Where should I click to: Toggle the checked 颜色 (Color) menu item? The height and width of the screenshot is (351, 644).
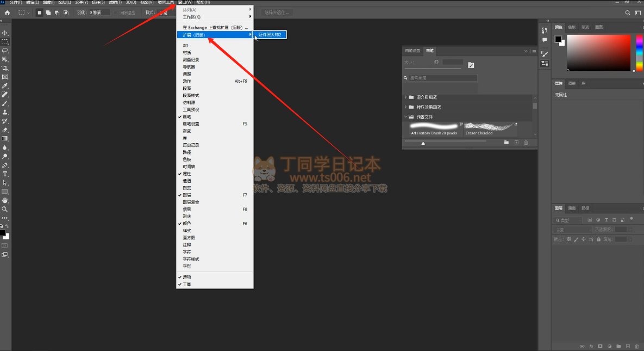coord(187,224)
